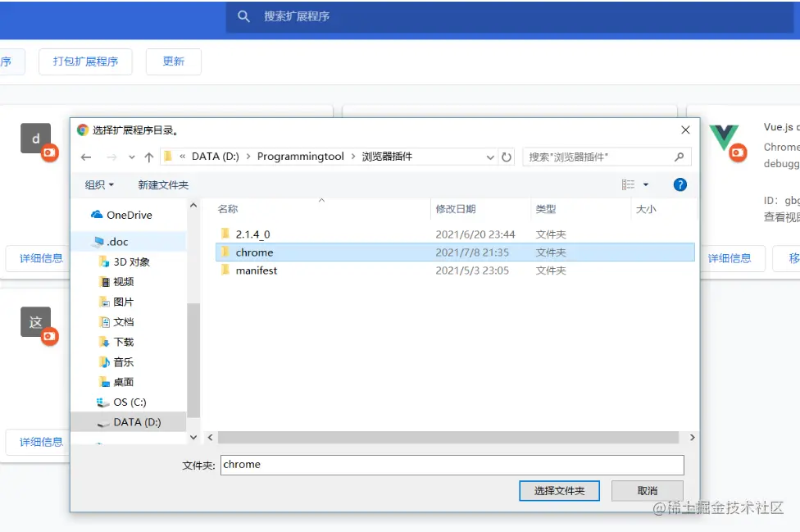Click the 选择文件夹 button
The width and height of the screenshot is (800, 532).
[559, 491]
